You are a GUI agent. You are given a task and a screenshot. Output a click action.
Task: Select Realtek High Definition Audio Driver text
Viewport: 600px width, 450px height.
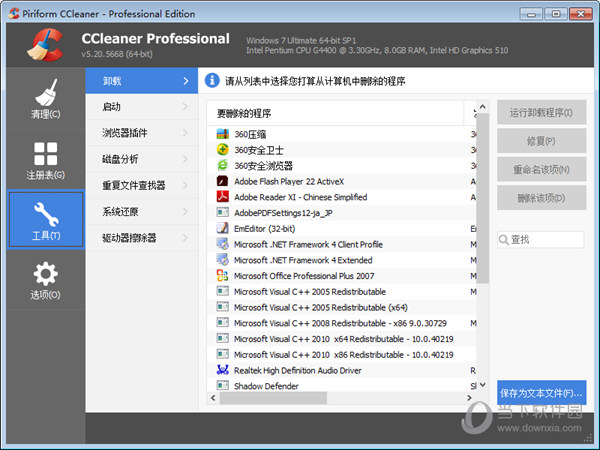click(298, 370)
